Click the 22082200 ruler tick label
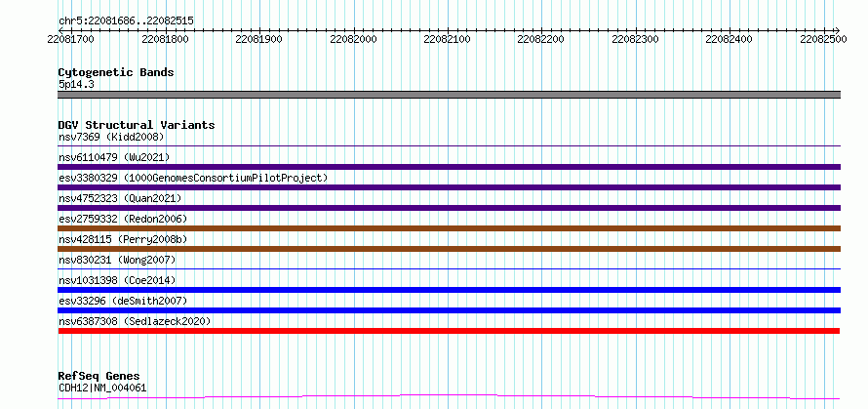The image size is (868, 409). pyautogui.click(x=540, y=39)
